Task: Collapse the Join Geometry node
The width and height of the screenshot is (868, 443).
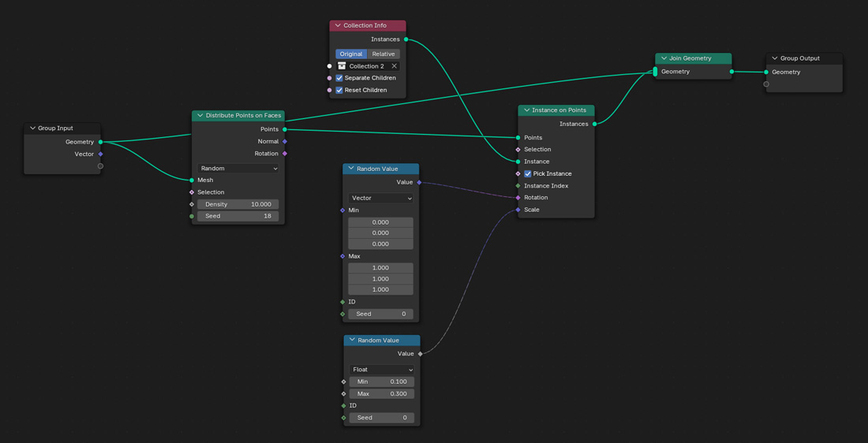Action: (x=664, y=58)
